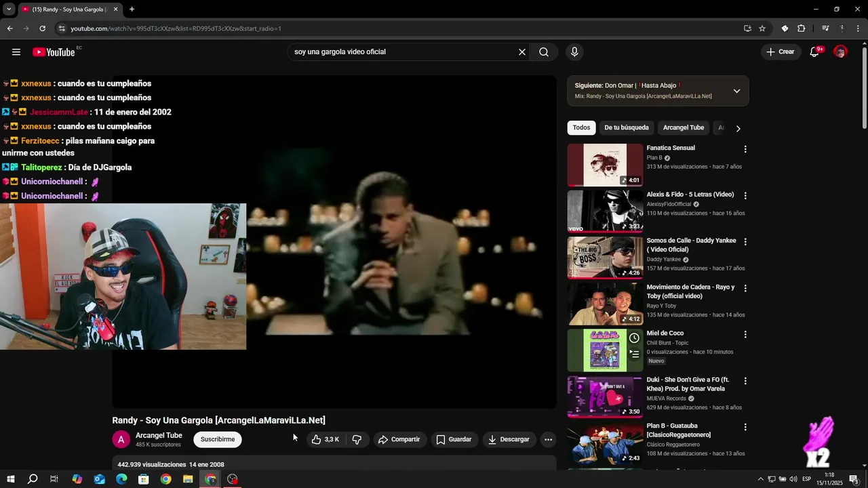Image resolution: width=868 pixels, height=488 pixels.
Task: Open the Windows Start menu
Action: click(10, 479)
